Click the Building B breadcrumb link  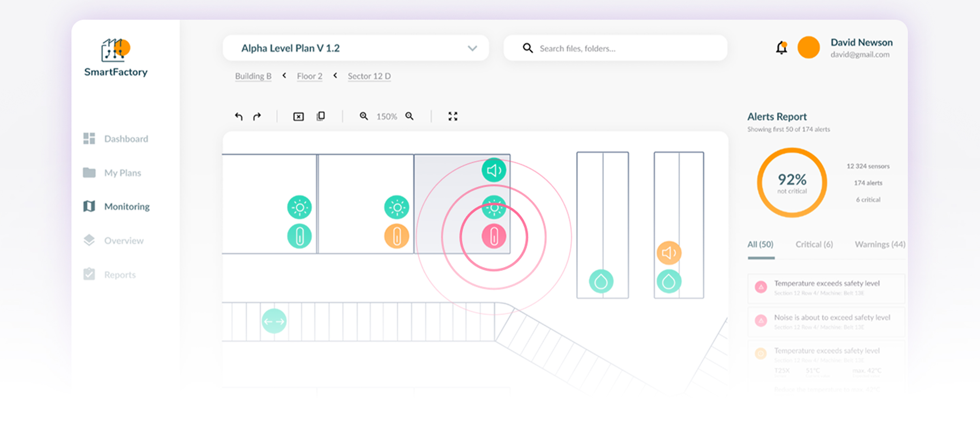[x=253, y=76]
